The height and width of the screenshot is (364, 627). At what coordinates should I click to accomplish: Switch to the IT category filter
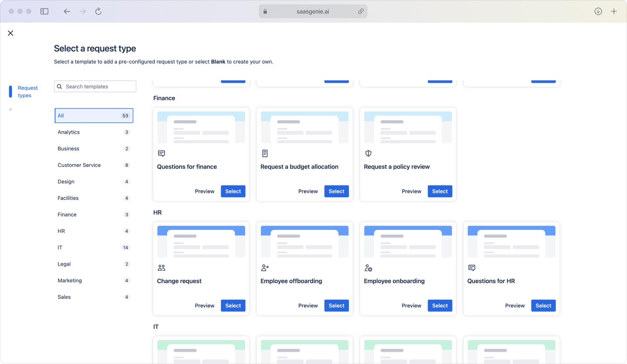pyautogui.click(x=60, y=247)
